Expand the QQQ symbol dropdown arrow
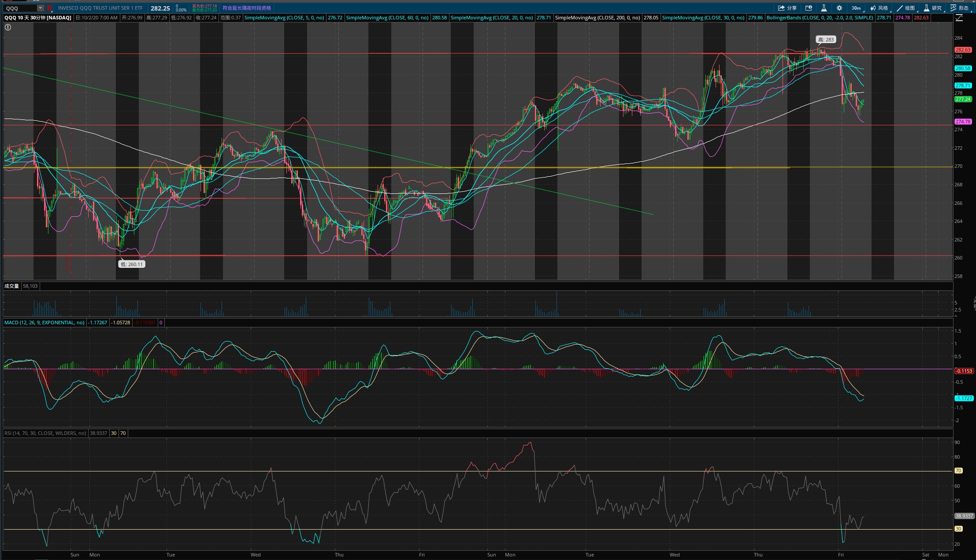This screenshot has height=560, width=976. click(x=41, y=8)
